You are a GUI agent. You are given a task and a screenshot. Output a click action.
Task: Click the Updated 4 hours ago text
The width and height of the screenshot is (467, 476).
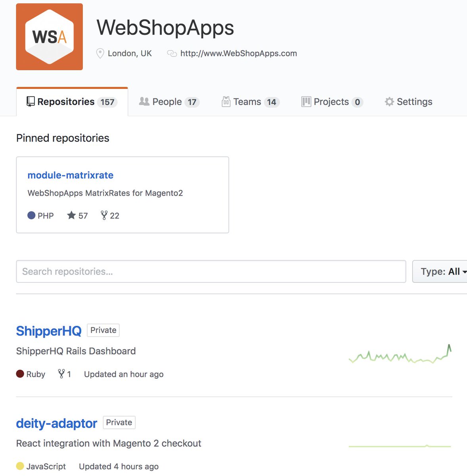tap(119, 467)
